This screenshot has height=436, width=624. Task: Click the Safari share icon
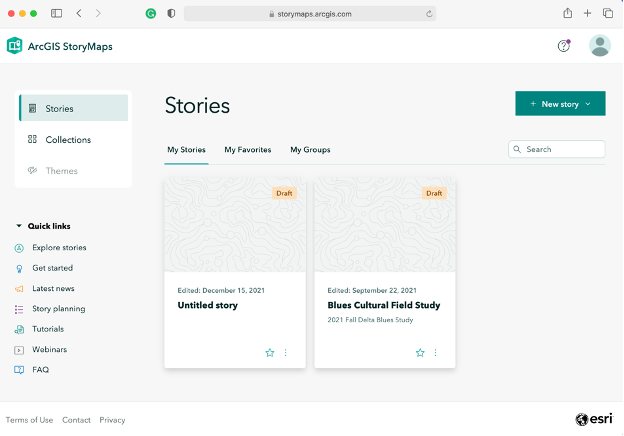[568, 14]
